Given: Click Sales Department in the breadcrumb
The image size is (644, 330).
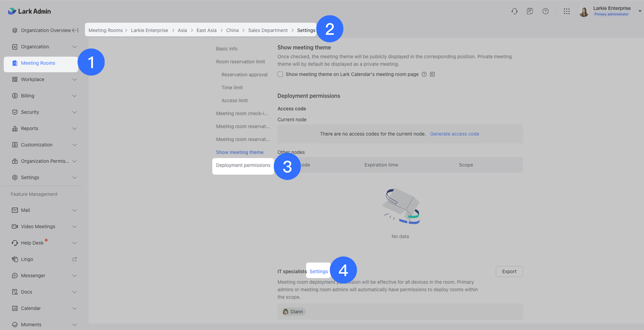Looking at the screenshot, I should click(268, 30).
